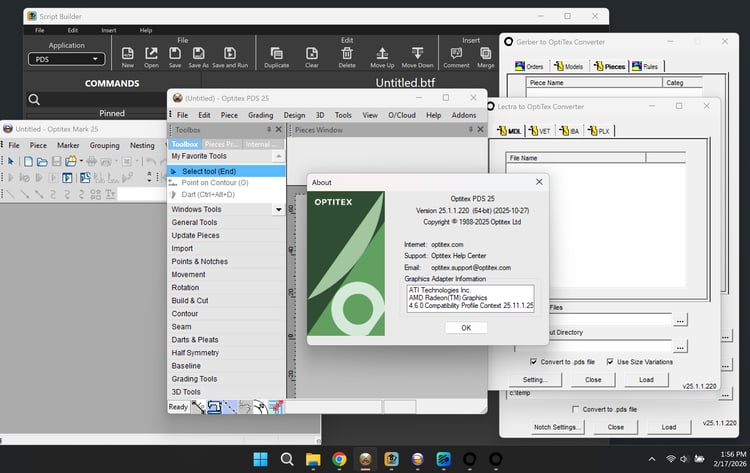The image size is (750, 473).
Task: Click the Insert Comment icon
Action: click(x=456, y=54)
